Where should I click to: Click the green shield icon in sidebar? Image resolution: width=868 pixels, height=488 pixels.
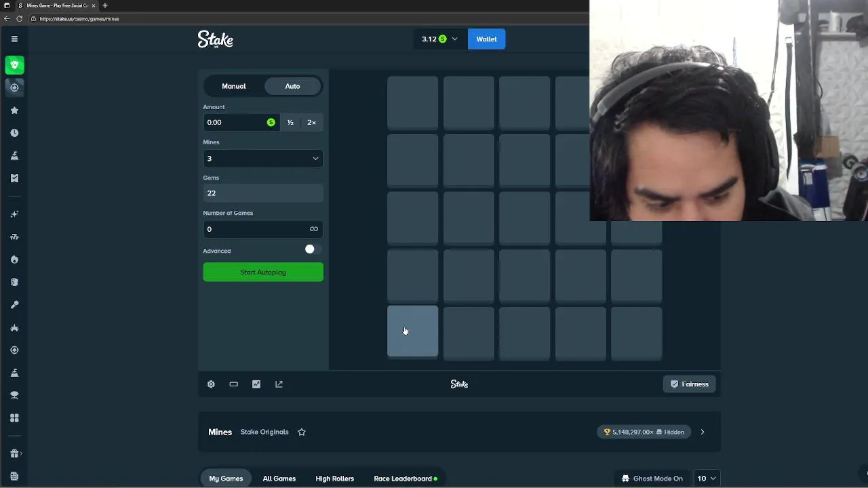(14, 65)
